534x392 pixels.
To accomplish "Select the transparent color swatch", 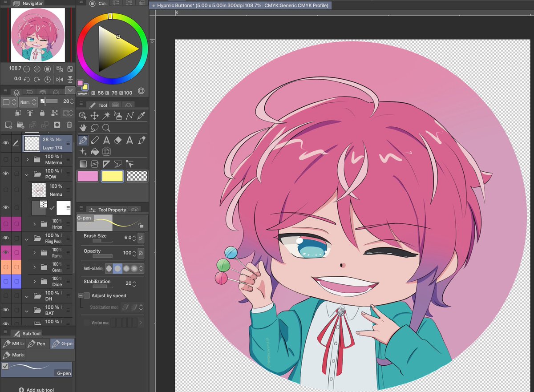I will click(137, 176).
